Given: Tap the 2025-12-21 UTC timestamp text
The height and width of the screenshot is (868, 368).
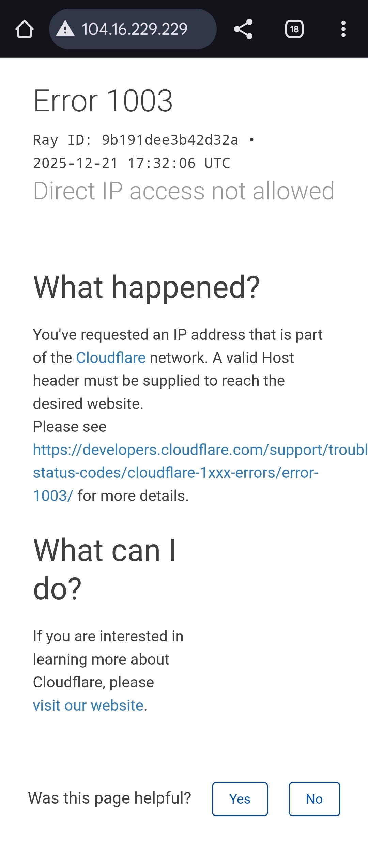Looking at the screenshot, I should tap(132, 163).
